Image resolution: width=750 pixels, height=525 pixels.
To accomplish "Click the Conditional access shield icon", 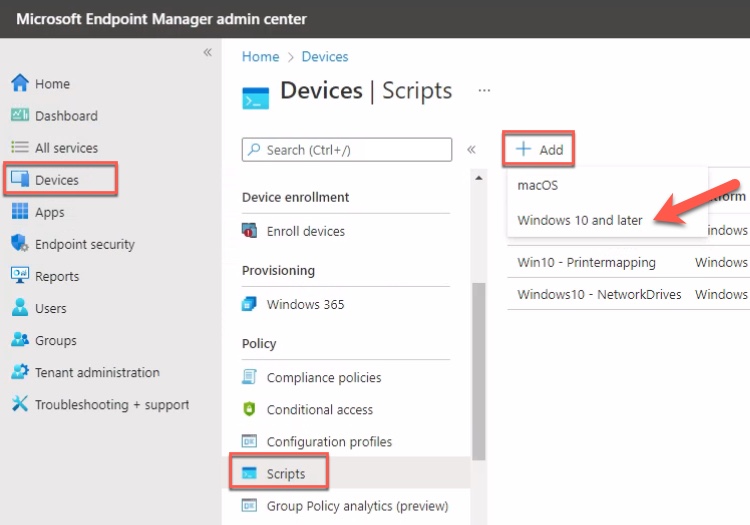I will [249, 409].
